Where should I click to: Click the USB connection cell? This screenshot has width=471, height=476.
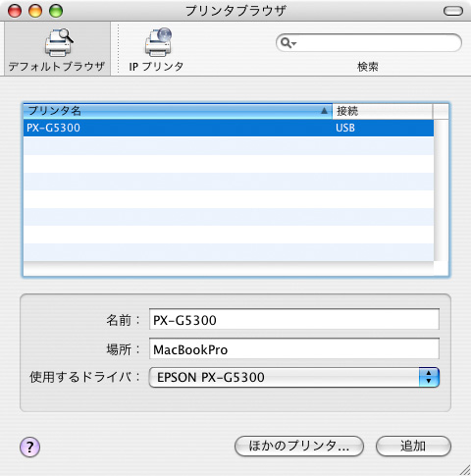click(x=345, y=128)
